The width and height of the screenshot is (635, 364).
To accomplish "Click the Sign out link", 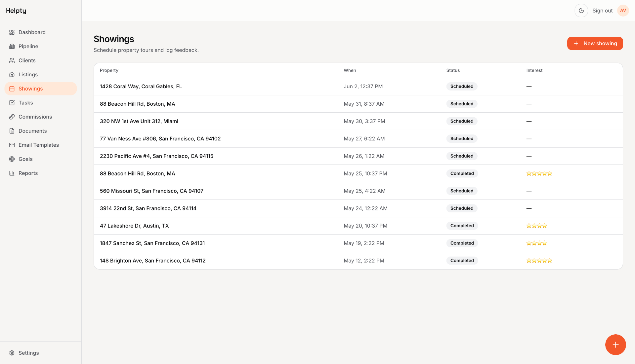I will coord(602,11).
